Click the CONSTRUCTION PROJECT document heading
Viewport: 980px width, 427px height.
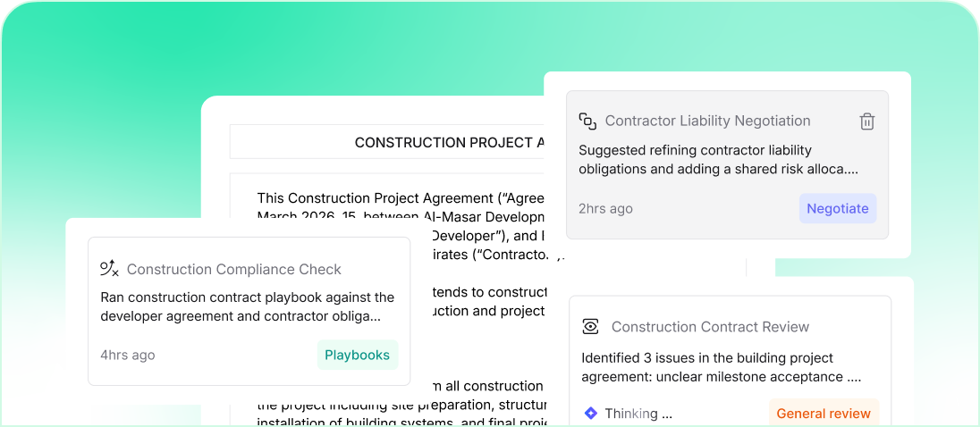click(x=449, y=142)
